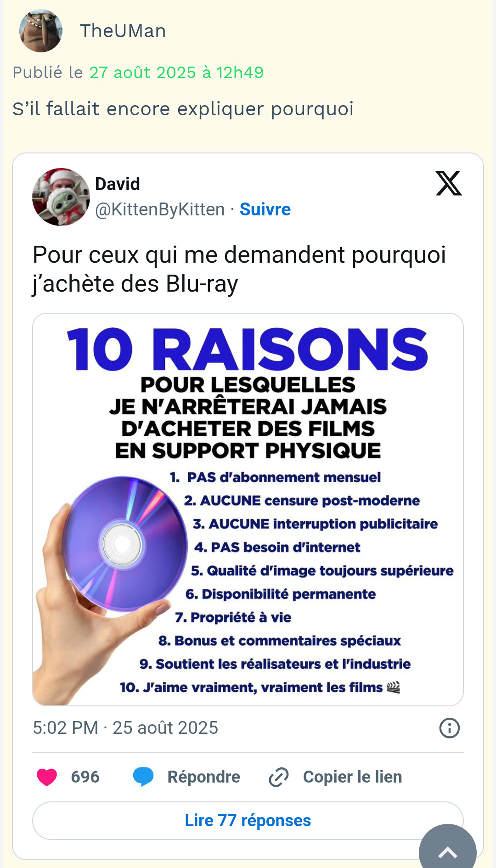Open the @KittenByKitten handle
Viewport: 496px width, 868px height.
tap(160, 209)
